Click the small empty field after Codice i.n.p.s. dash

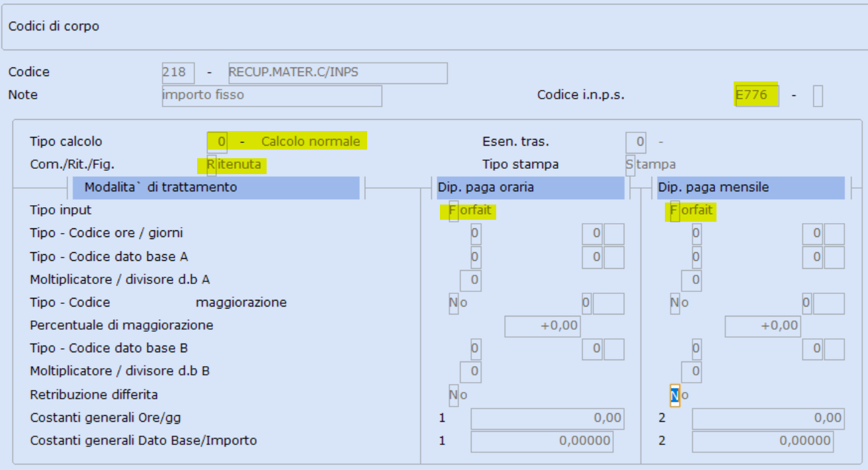tap(818, 95)
